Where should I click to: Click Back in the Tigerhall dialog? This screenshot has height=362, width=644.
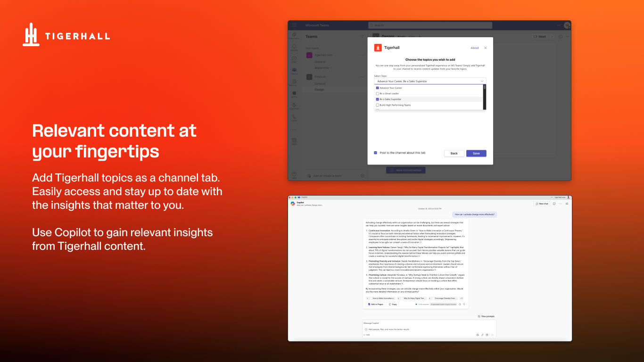[x=454, y=153]
